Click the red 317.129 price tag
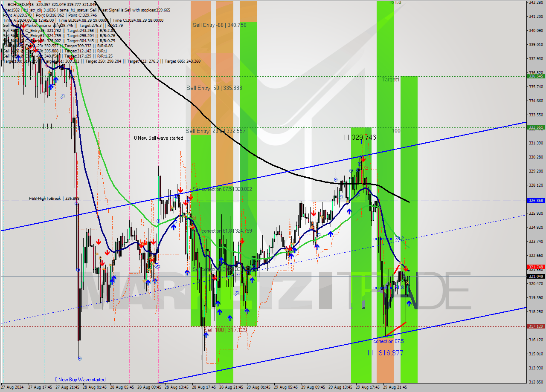546x392 pixels. point(535,326)
